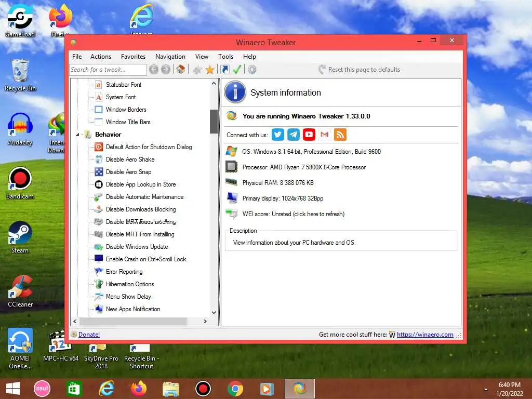Open the File menu
Screen dimensions: 532x399
click(x=77, y=57)
